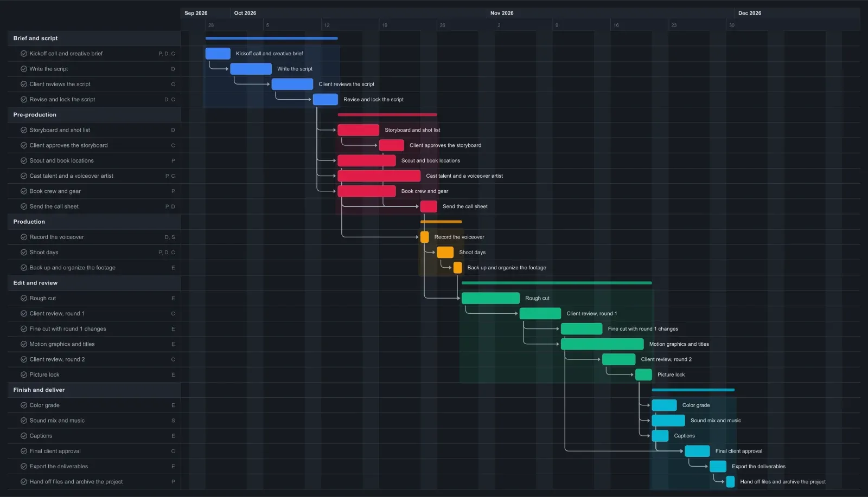Select the Cast talent and a voiceover artist row
The height and width of the screenshot is (497, 868).
94,176
